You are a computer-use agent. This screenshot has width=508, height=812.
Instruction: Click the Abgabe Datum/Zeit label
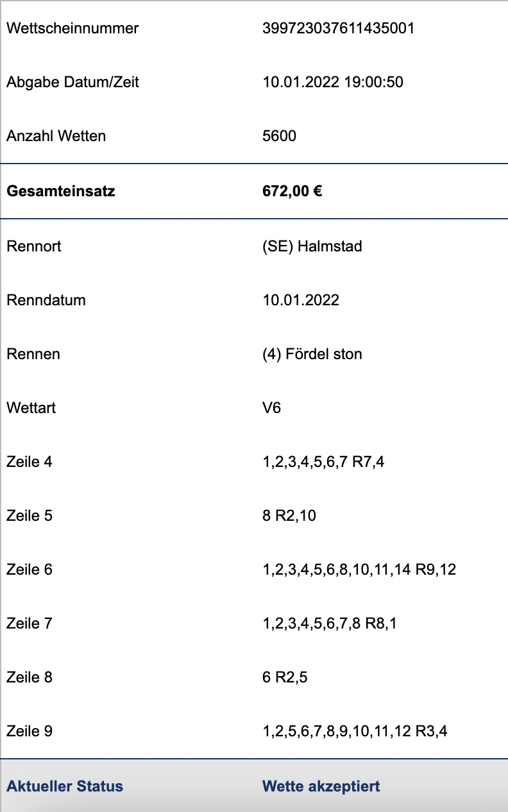click(x=72, y=82)
